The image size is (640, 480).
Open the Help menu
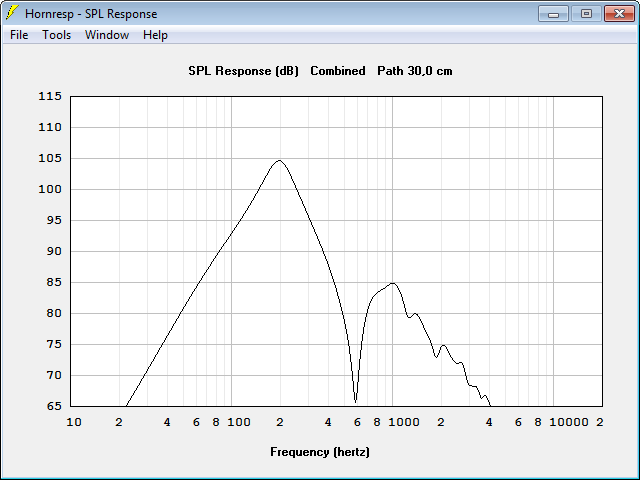155,35
